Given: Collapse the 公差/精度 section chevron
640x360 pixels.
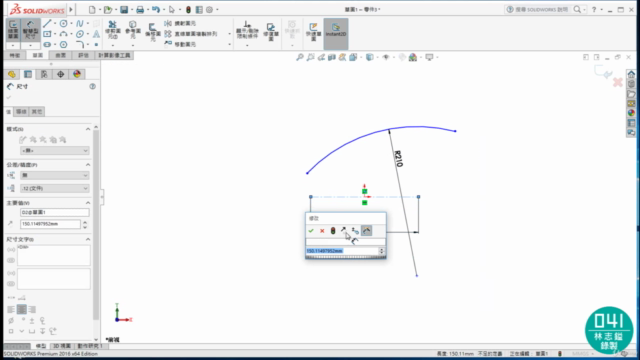Looking at the screenshot, I should point(88,164).
